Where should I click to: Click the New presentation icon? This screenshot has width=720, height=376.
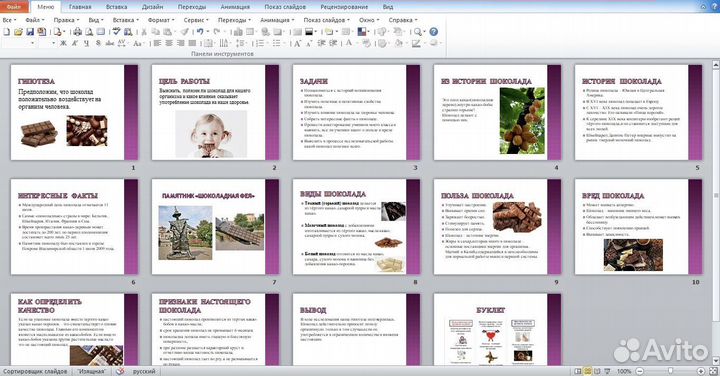tap(6, 32)
